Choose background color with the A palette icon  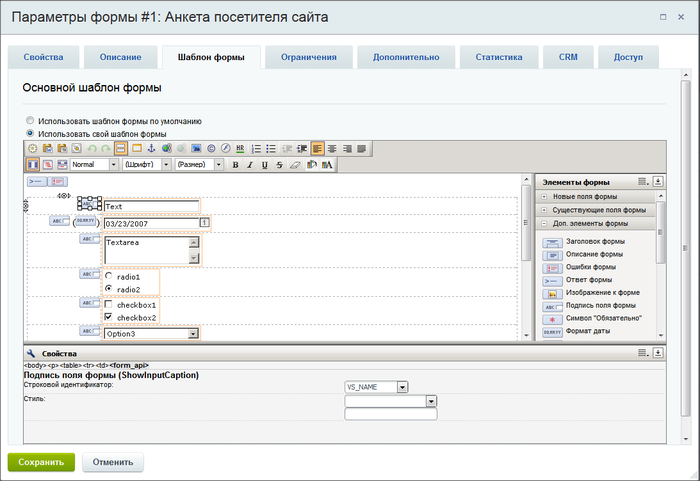(327, 165)
